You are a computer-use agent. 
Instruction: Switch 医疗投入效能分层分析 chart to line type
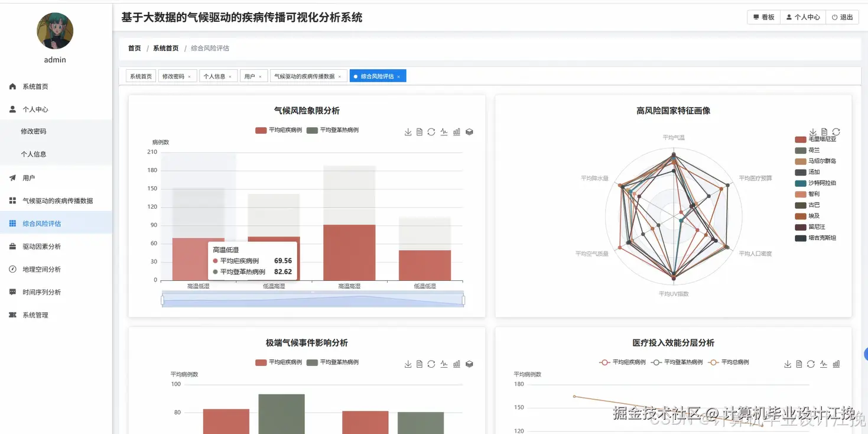824,364
